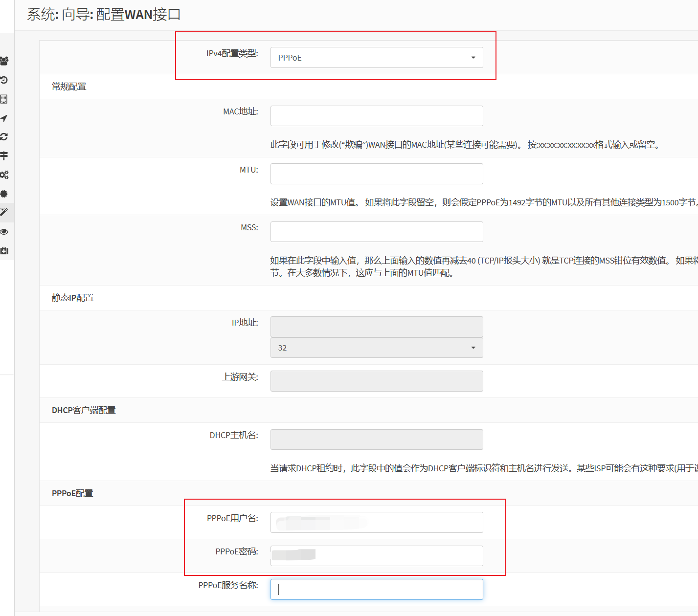The image size is (698, 616).
Task: Click the PPPoE服务名称 label
Action: pyautogui.click(x=228, y=585)
